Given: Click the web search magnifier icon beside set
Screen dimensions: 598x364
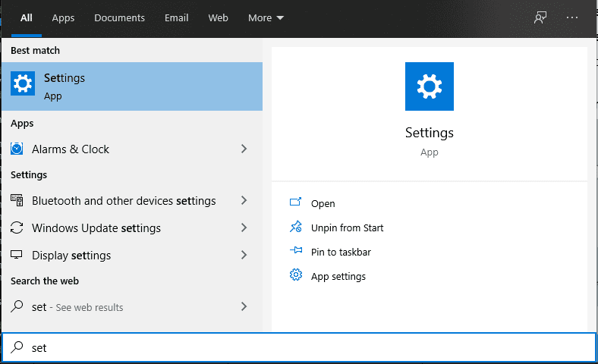Looking at the screenshot, I should pos(17,306).
